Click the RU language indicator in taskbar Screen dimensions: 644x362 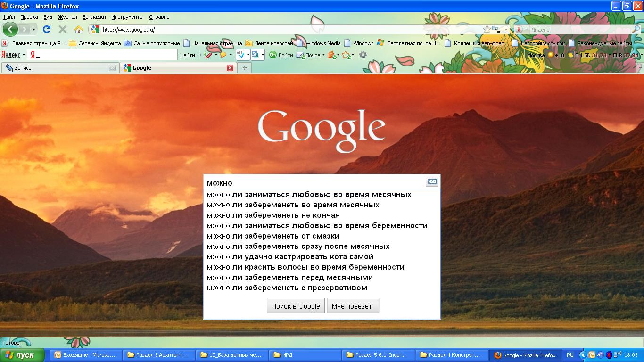coord(570,355)
